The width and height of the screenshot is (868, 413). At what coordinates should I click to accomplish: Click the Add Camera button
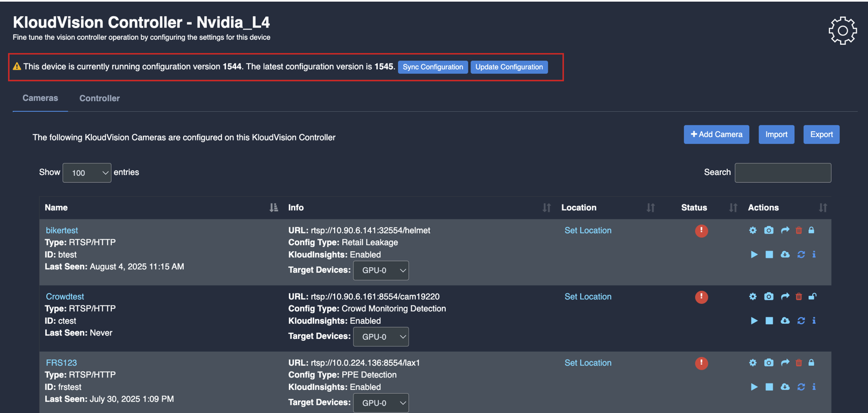coord(717,134)
